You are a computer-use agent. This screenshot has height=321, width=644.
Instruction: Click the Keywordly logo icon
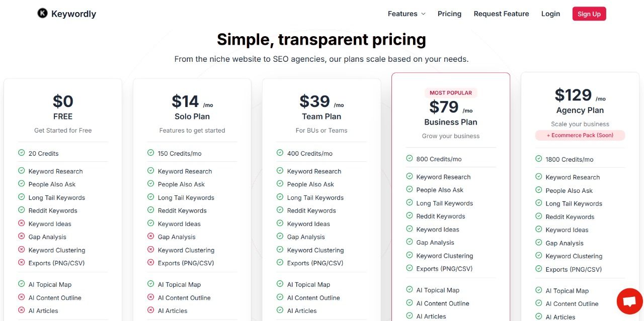click(x=42, y=14)
